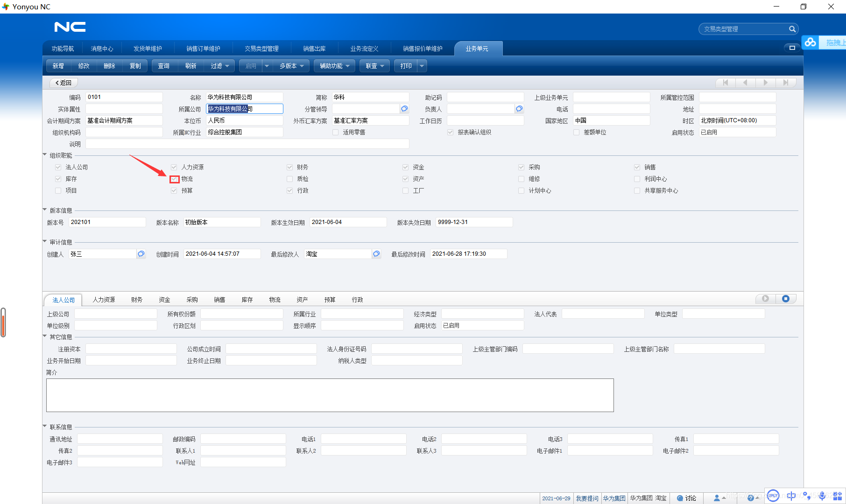846x504 pixels.
Task: Switch to the 交易类型管理 tab
Action: tap(261, 49)
